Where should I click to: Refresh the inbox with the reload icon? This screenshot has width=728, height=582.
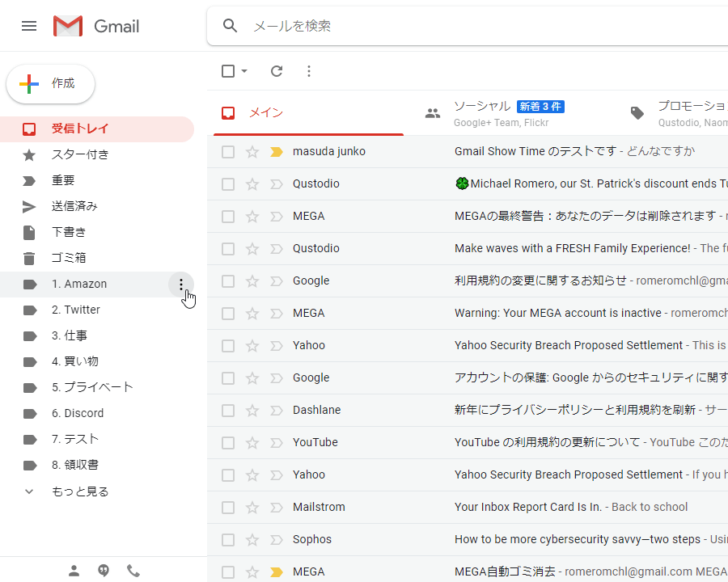coord(277,71)
